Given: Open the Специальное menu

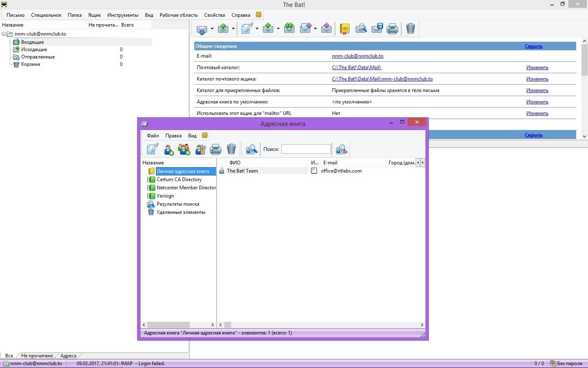Looking at the screenshot, I should point(46,15).
